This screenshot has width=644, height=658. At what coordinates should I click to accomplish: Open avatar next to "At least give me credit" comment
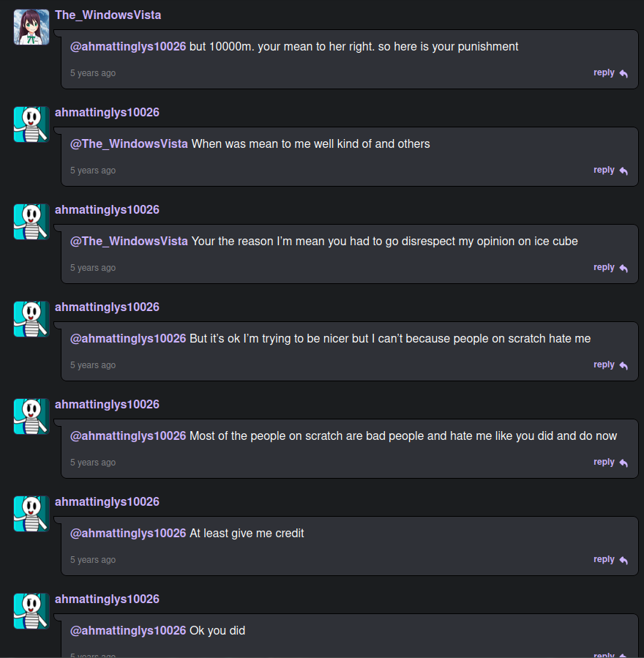point(31,514)
